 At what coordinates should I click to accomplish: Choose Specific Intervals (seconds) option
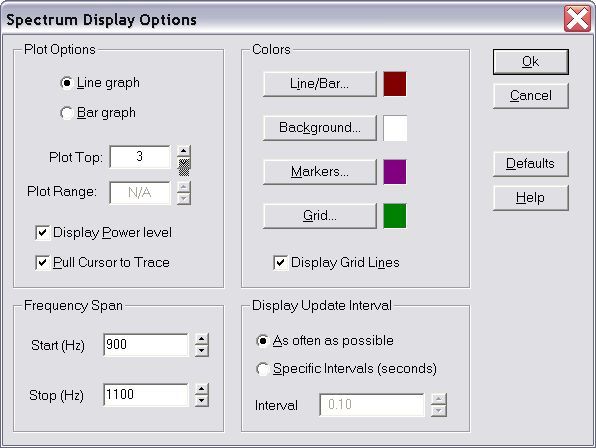pos(263,369)
